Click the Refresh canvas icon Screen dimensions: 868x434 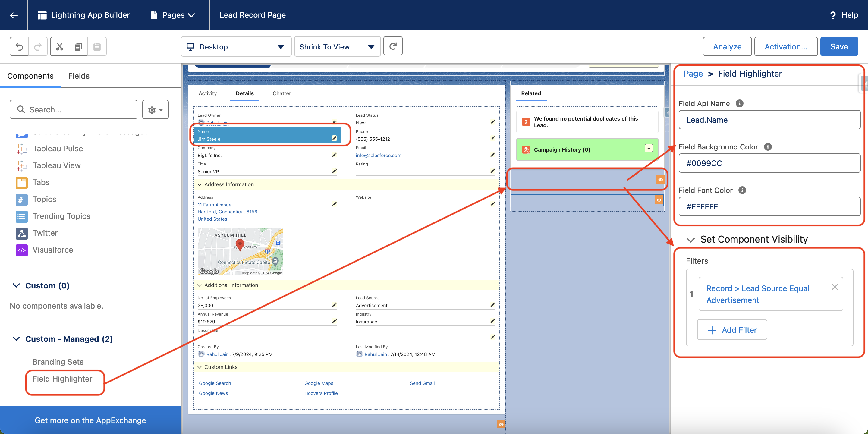tap(393, 46)
